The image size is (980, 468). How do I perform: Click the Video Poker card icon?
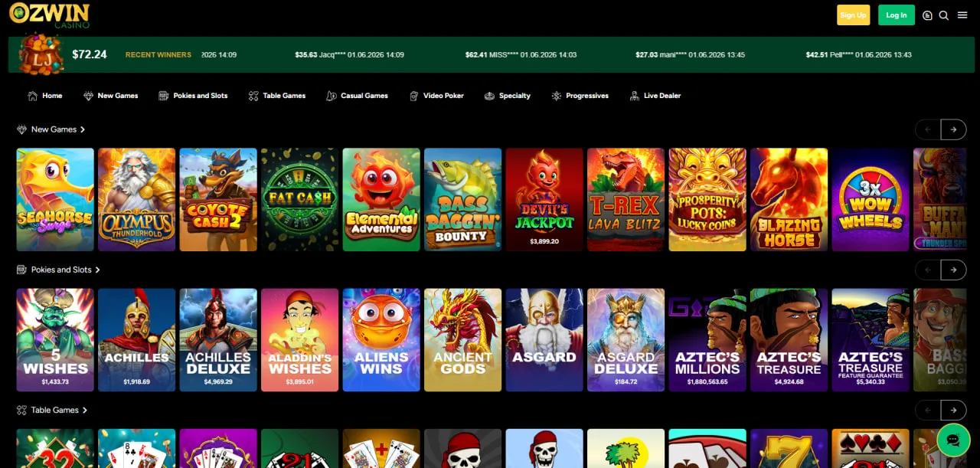(x=414, y=96)
